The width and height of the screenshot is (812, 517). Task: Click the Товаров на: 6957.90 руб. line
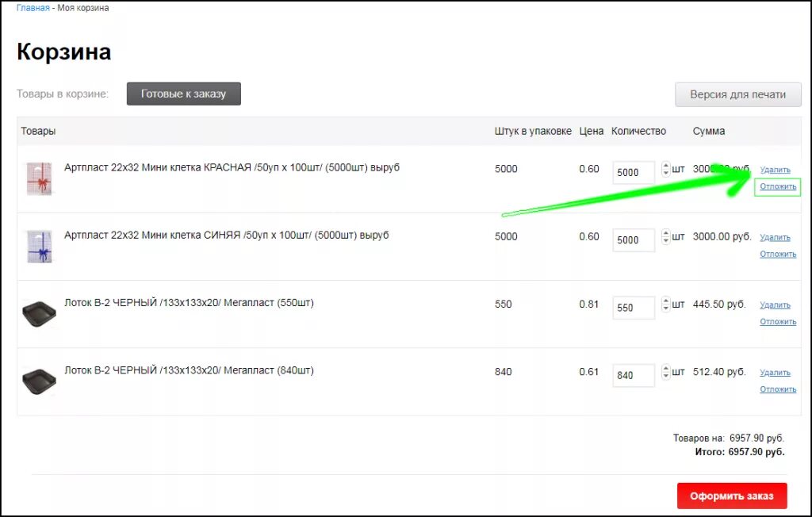729,438
